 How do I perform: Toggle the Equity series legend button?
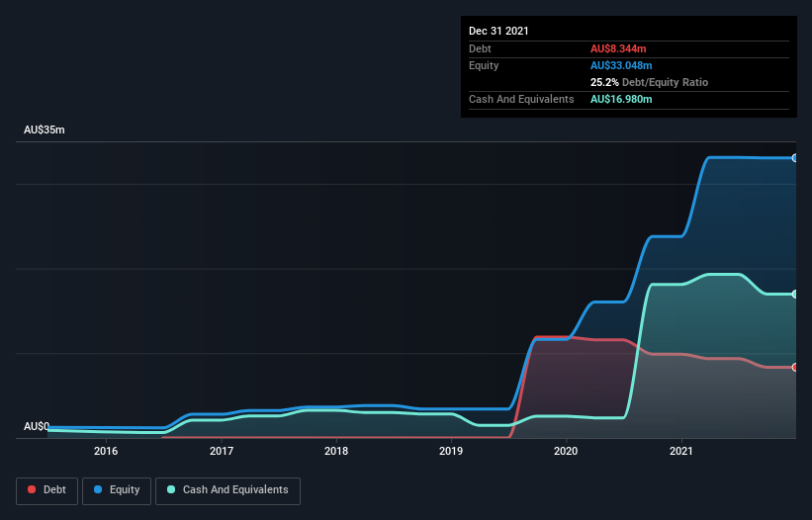117,490
